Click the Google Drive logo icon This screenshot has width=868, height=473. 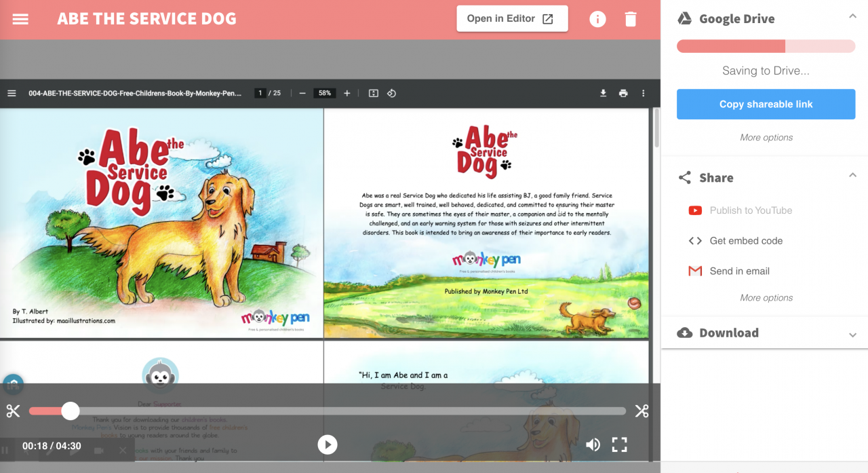tap(685, 19)
